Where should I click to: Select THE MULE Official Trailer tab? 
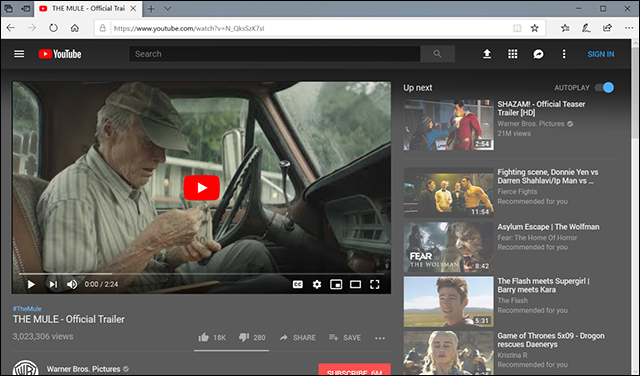87,8
